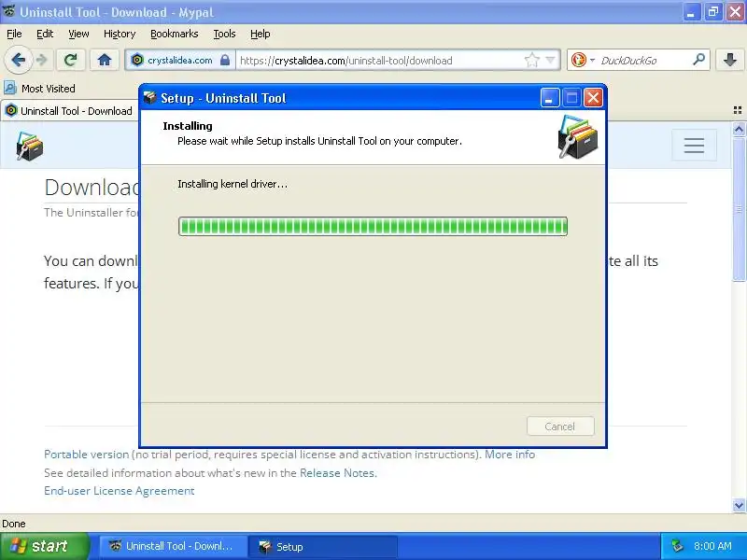The image size is (747, 560).
Task: Minimize the Setup - Uninstall Tool dialog
Action: [x=550, y=98]
